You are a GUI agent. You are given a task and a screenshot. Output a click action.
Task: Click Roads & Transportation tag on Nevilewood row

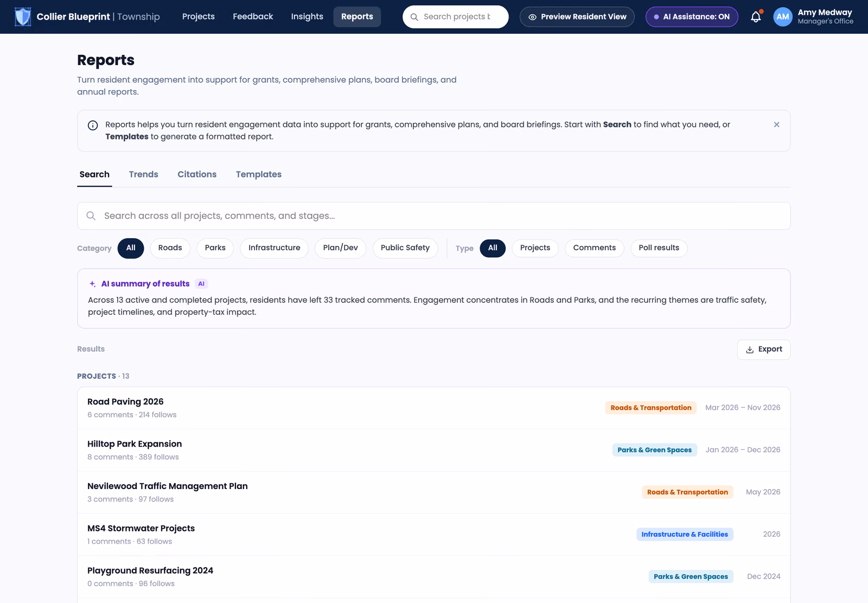[687, 492]
